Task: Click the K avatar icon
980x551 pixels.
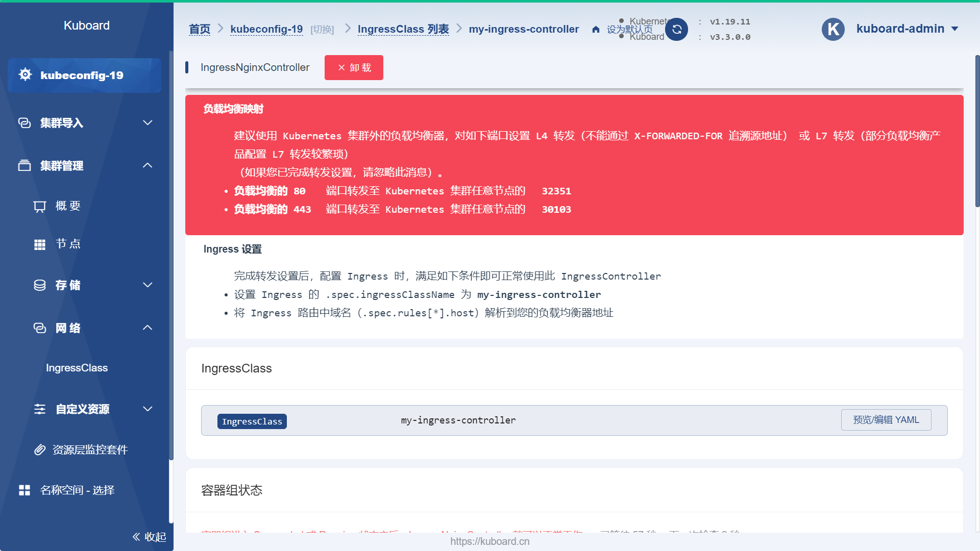Action: 833,29
